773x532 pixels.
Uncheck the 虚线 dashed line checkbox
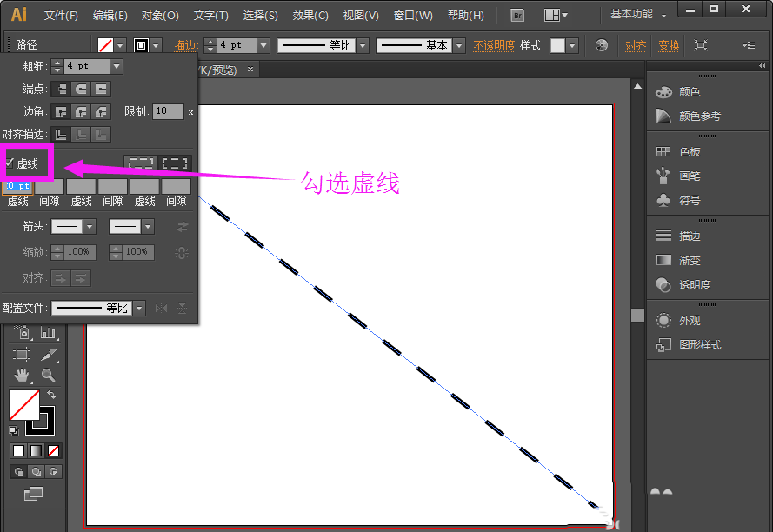(10, 163)
